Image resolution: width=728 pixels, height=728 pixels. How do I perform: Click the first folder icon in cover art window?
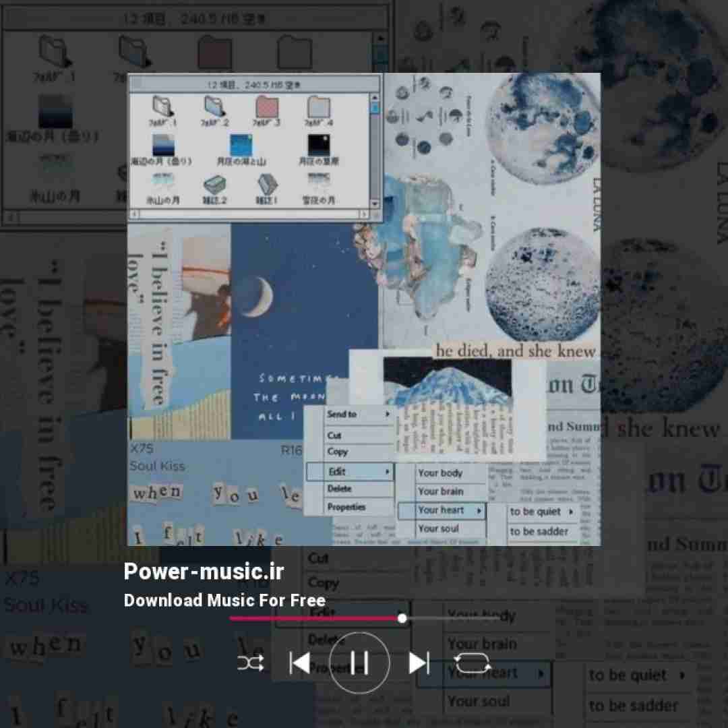[x=162, y=108]
